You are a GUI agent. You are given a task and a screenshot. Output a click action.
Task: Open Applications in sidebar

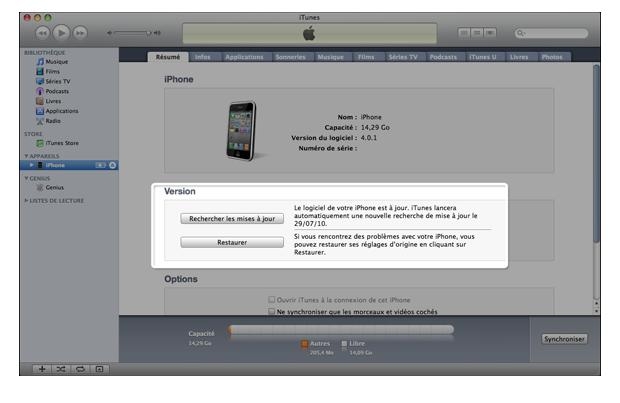pos(62,111)
